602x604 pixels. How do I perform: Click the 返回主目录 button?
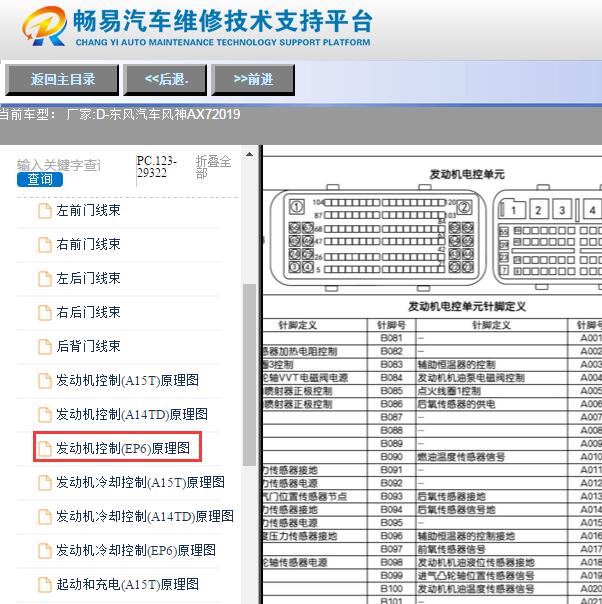[62, 80]
